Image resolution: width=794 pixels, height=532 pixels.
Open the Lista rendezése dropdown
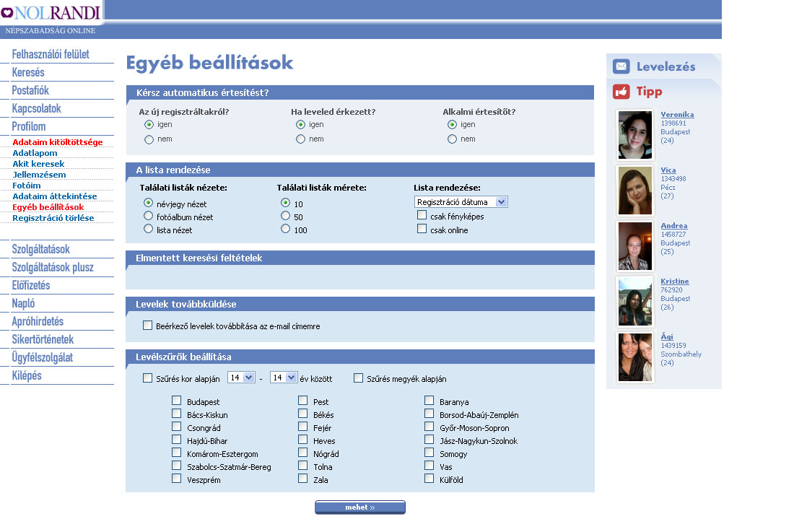click(x=461, y=202)
